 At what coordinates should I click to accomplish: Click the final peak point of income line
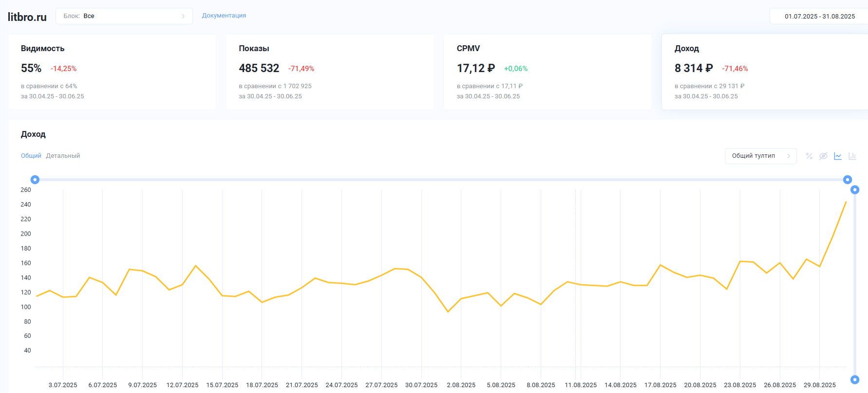[x=846, y=202]
